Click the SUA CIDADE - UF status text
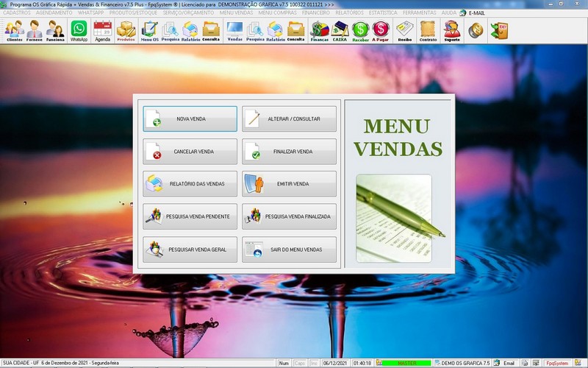 61,363
